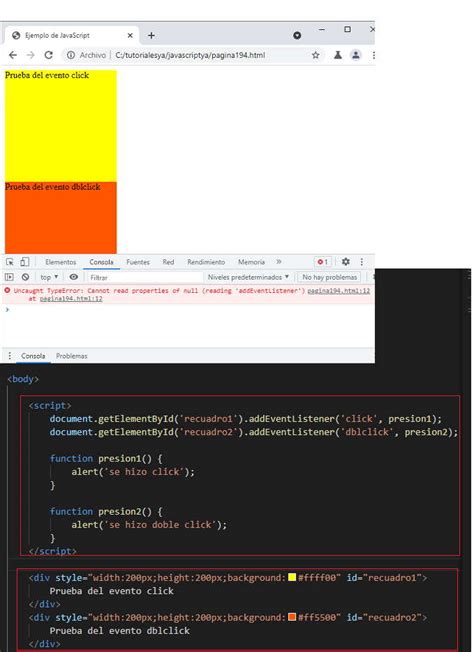Image resolution: width=474 pixels, height=652 pixels.
Task: Clear the console with the block icon
Action: 25,277
